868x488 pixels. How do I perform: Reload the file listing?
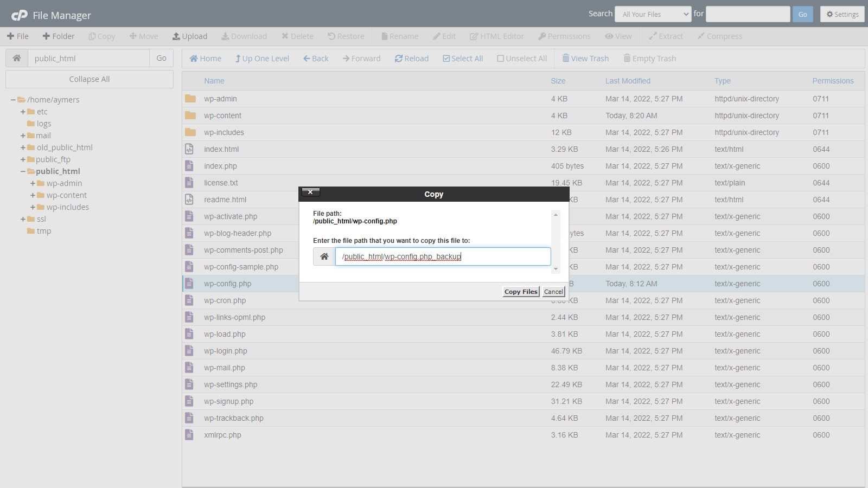(x=412, y=59)
